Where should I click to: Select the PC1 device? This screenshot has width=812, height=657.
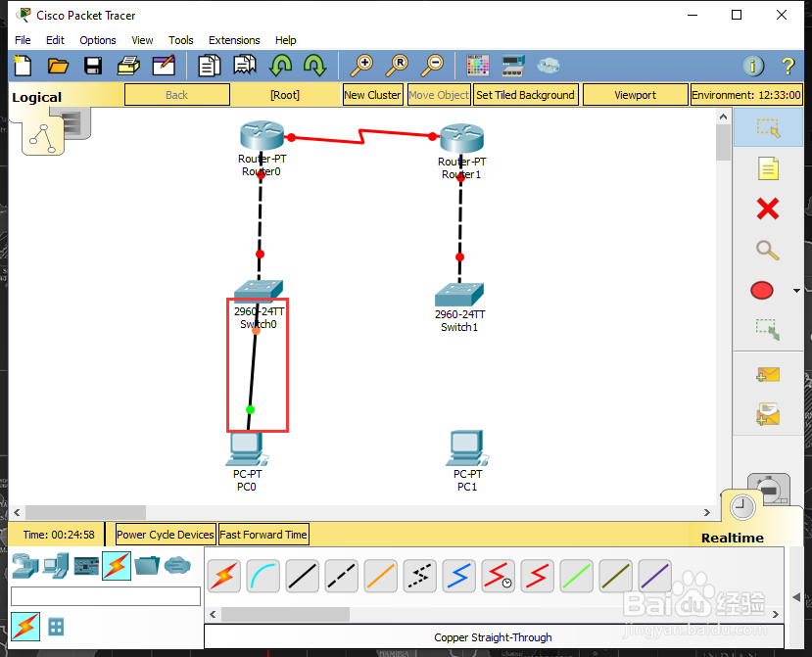point(467,448)
